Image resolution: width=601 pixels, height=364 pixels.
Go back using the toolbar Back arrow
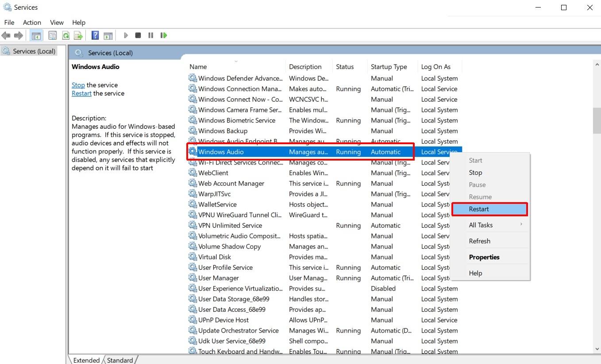[x=6, y=35]
